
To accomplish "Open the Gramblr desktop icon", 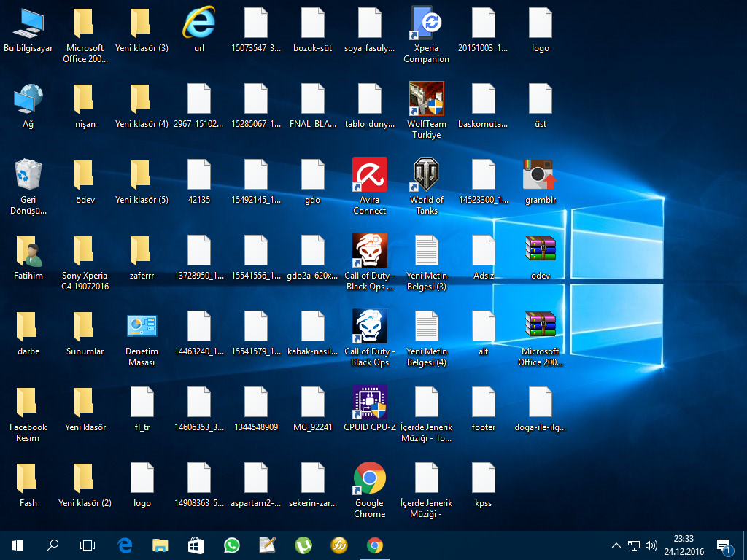I will pos(540,175).
